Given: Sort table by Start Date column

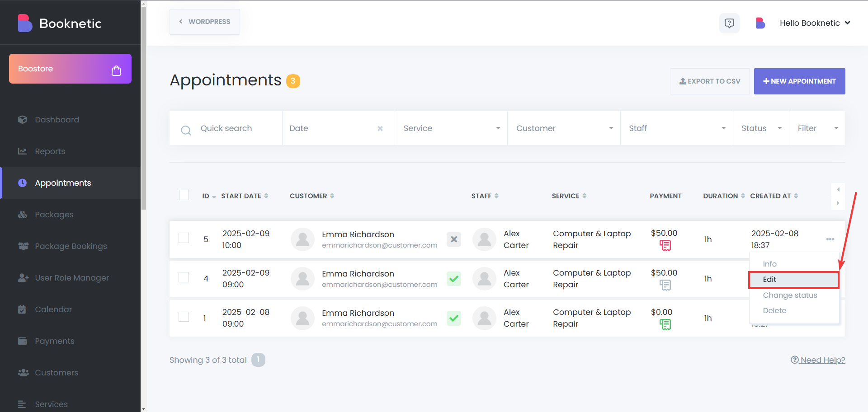Looking at the screenshot, I should [245, 196].
